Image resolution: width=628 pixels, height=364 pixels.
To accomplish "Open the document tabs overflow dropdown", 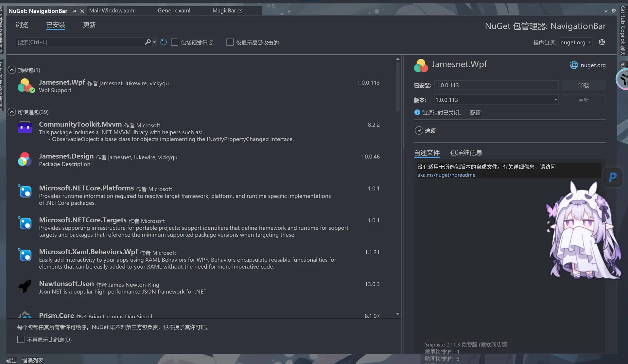I will click(606, 11).
